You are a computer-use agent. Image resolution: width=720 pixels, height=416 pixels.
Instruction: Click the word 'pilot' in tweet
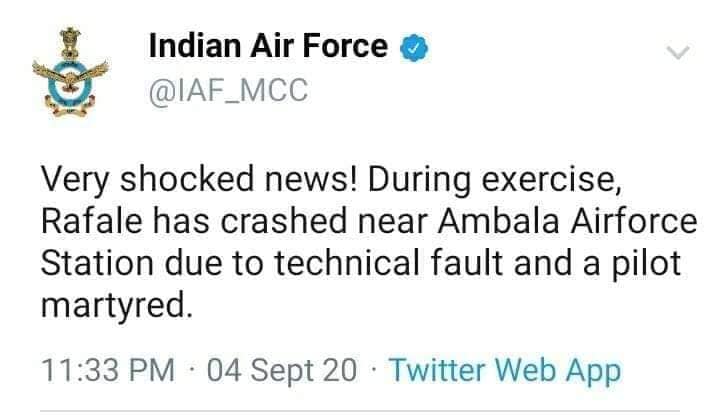tap(646, 263)
